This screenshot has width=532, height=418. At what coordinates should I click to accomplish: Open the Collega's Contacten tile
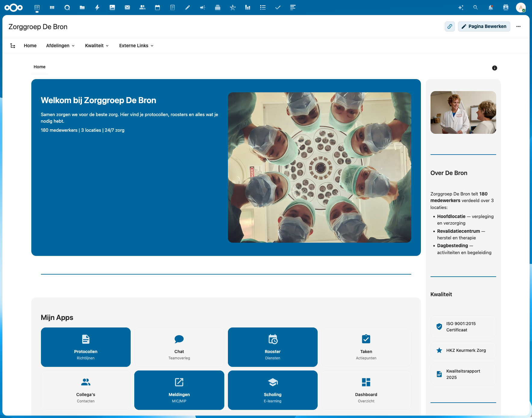pos(86,390)
